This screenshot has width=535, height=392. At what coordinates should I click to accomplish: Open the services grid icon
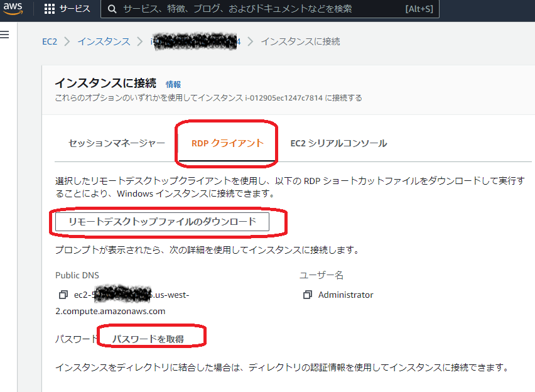coord(50,9)
